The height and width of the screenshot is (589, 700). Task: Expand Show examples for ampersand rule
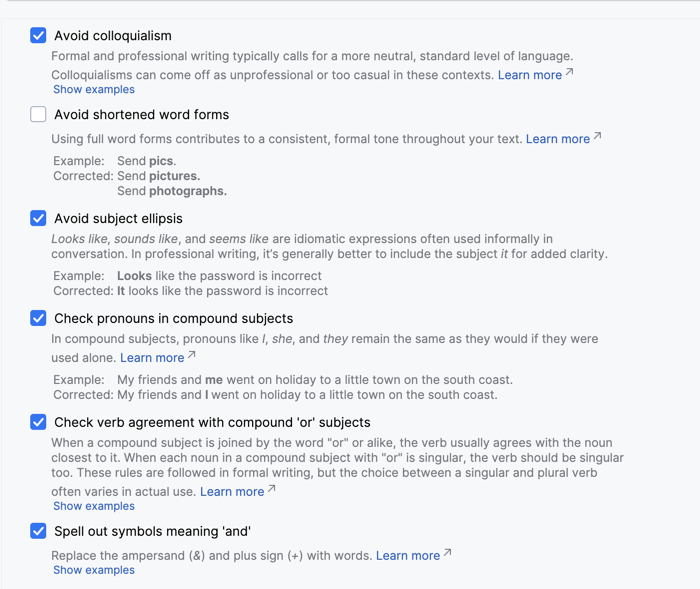[94, 570]
